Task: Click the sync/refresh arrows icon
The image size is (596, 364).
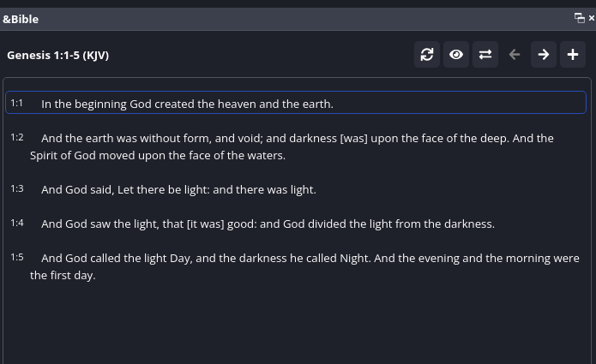Action: pos(427,55)
